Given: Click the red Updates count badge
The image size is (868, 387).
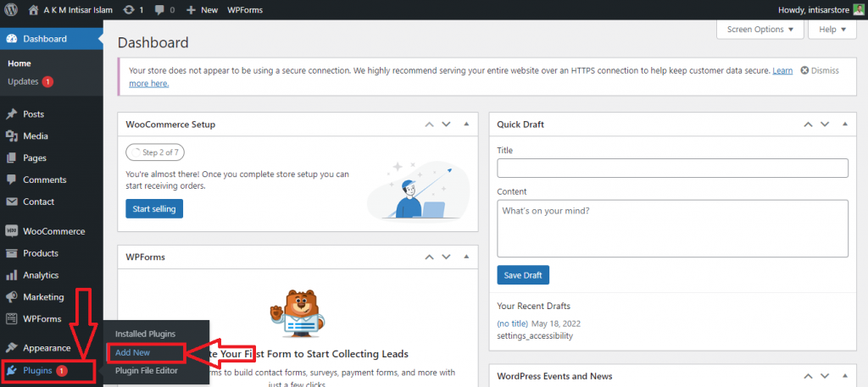Looking at the screenshot, I should pyautogui.click(x=47, y=81).
